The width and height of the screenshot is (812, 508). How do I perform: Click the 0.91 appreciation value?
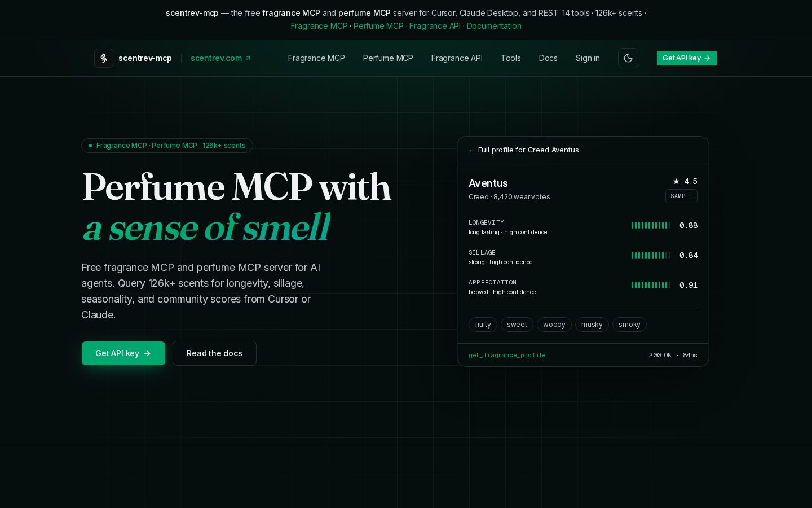coord(689,285)
